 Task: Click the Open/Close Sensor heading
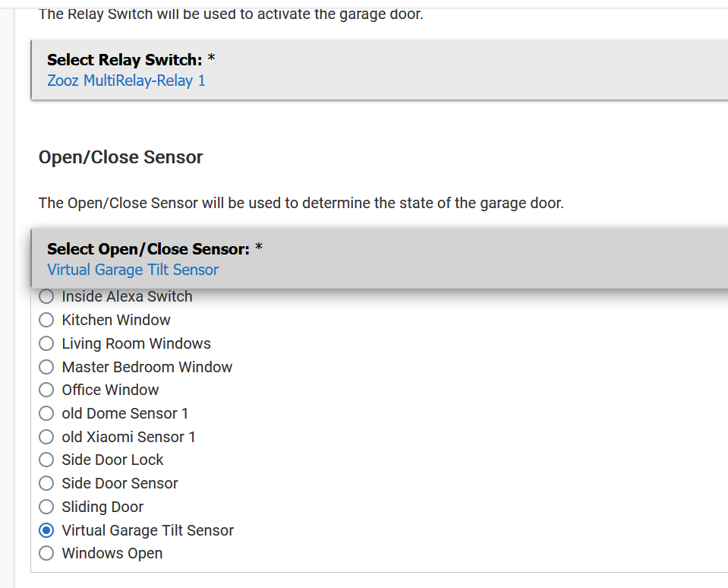[x=121, y=157]
